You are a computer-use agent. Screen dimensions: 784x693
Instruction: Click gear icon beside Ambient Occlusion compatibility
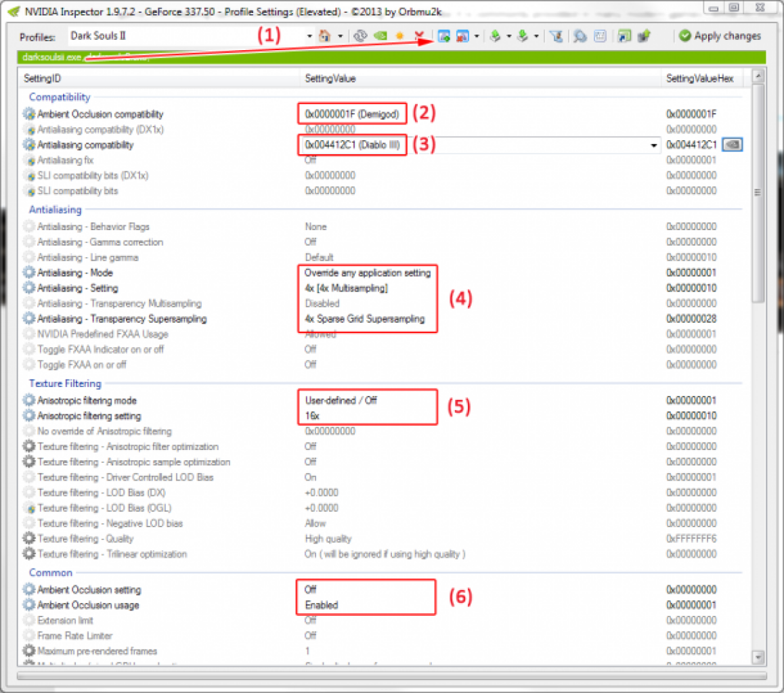tap(29, 114)
